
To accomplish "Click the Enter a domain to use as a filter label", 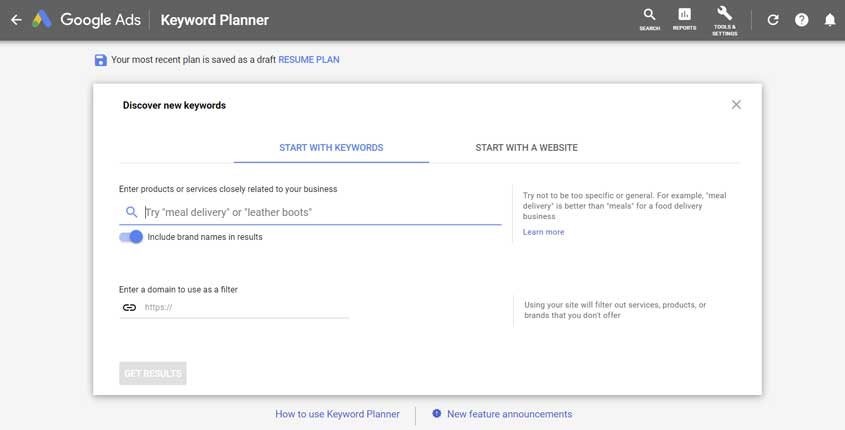I will point(178,289).
